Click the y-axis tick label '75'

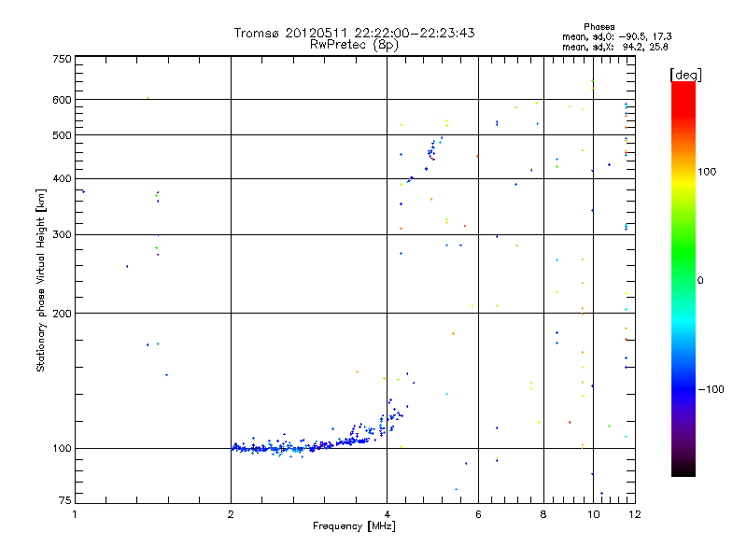(65, 500)
